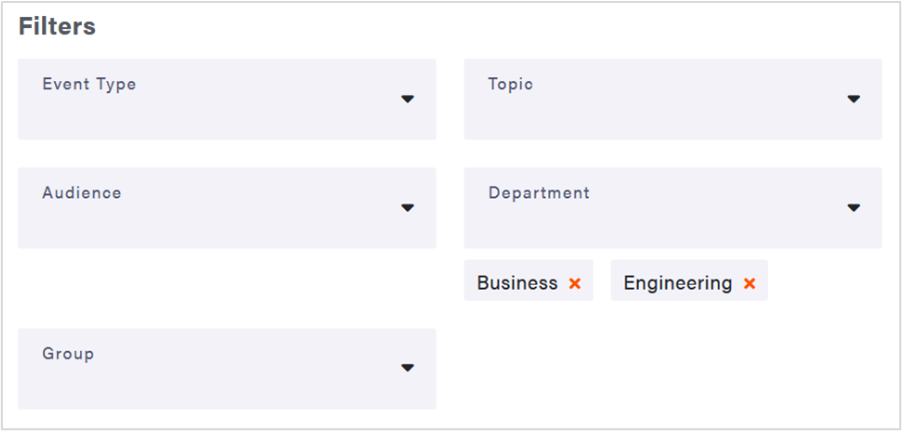Click the Department dropdown arrow

[x=853, y=208]
